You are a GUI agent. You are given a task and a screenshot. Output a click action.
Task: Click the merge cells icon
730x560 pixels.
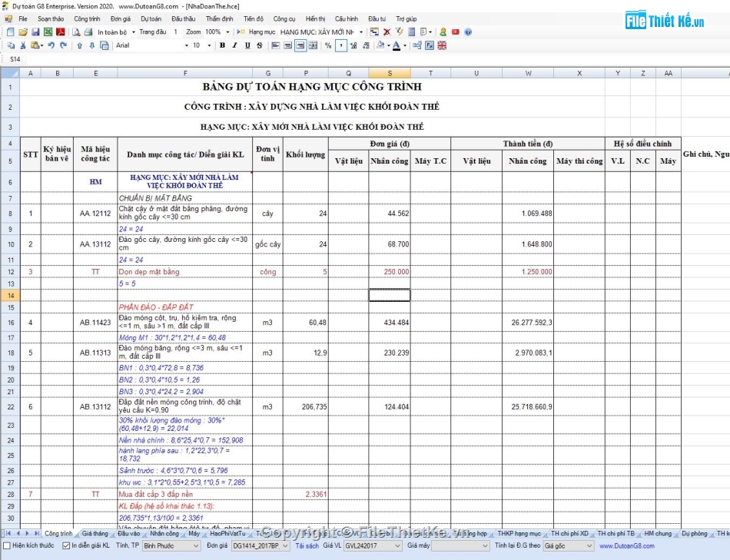coord(313,45)
